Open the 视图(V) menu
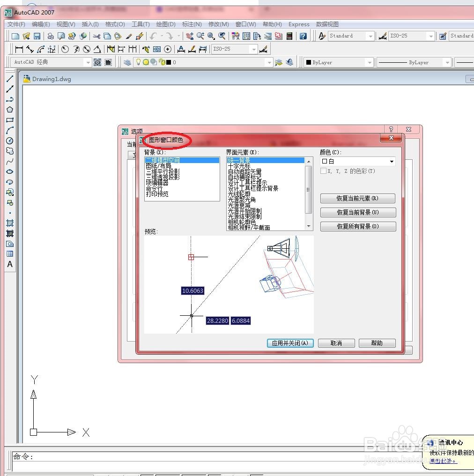 pyautogui.click(x=66, y=24)
